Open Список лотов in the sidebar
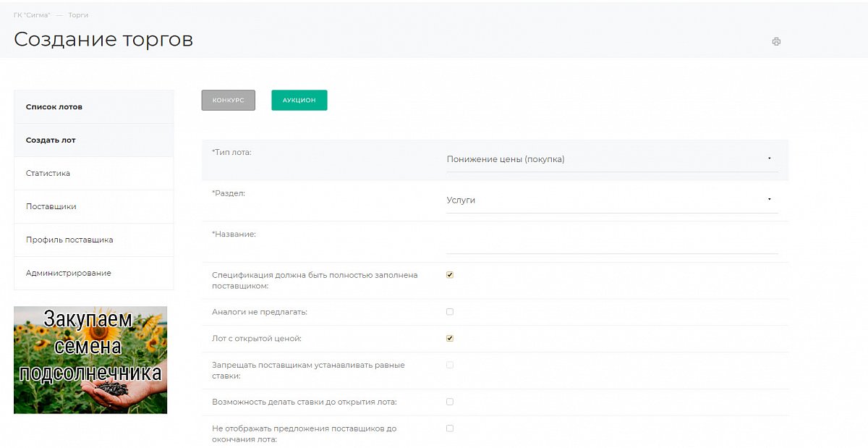Viewport: 868px width, 448px height. click(x=54, y=107)
